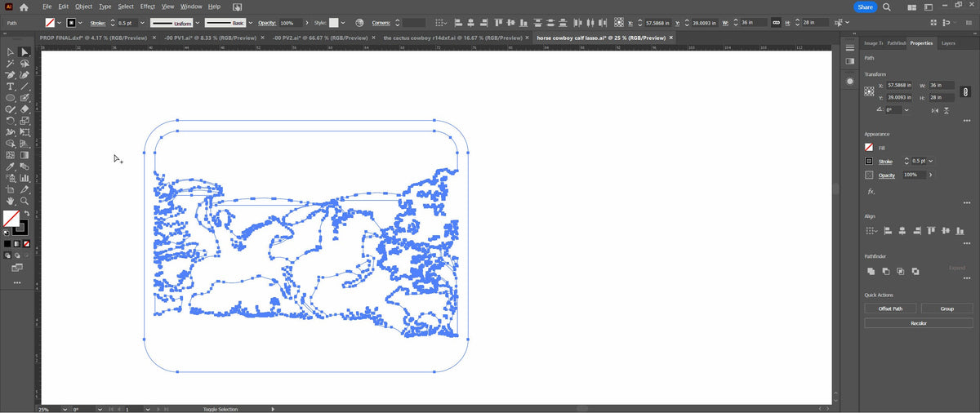This screenshot has width=980, height=413.
Task: Click the fx effects icon in Appearance
Action: coord(871,192)
